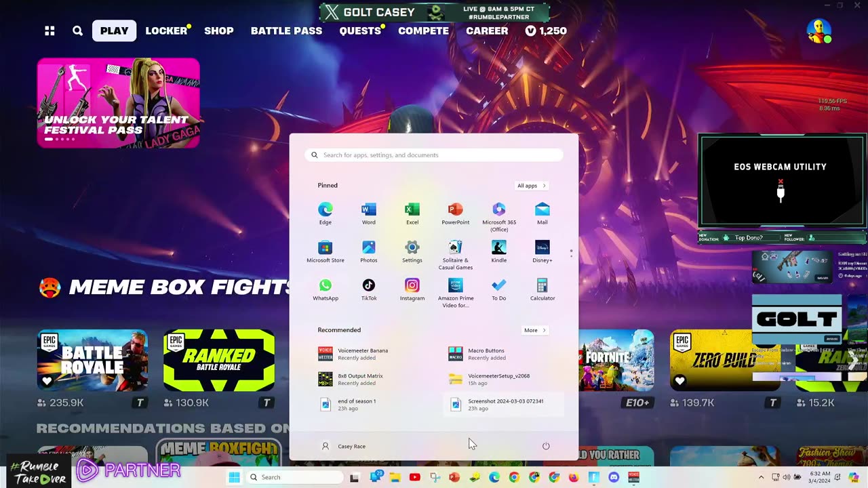
Task: Launch Word from pinned apps
Action: coord(369,213)
